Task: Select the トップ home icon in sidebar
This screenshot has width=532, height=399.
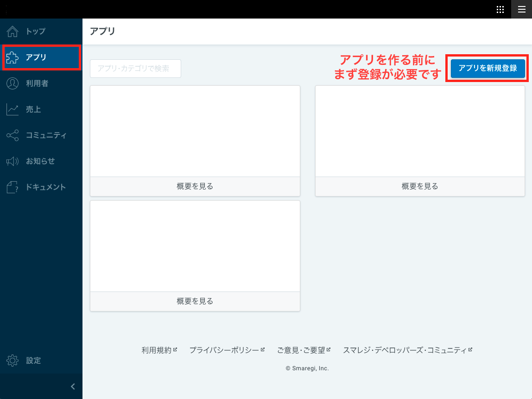Action: (x=11, y=31)
